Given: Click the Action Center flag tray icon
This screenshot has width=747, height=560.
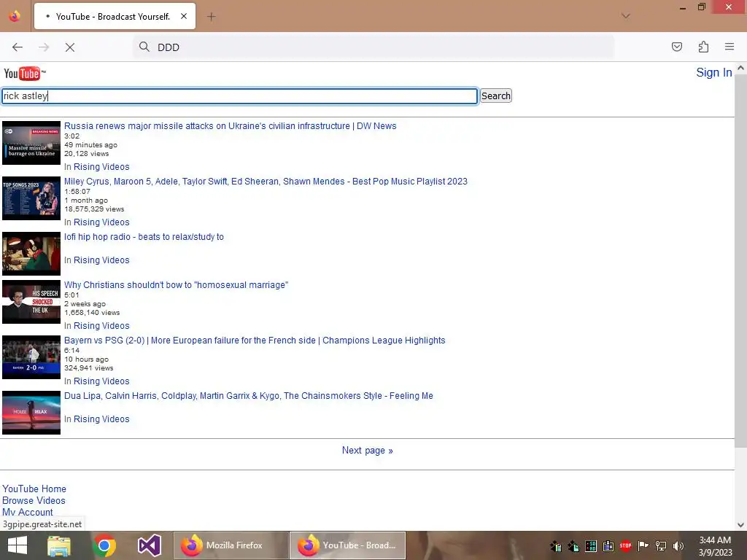Looking at the screenshot, I should click(x=643, y=545).
